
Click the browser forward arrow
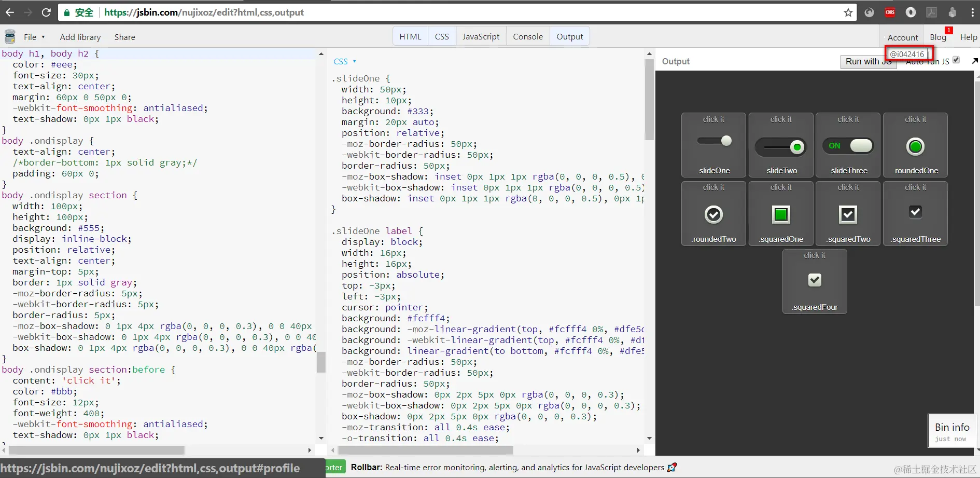[x=28, y=12]
